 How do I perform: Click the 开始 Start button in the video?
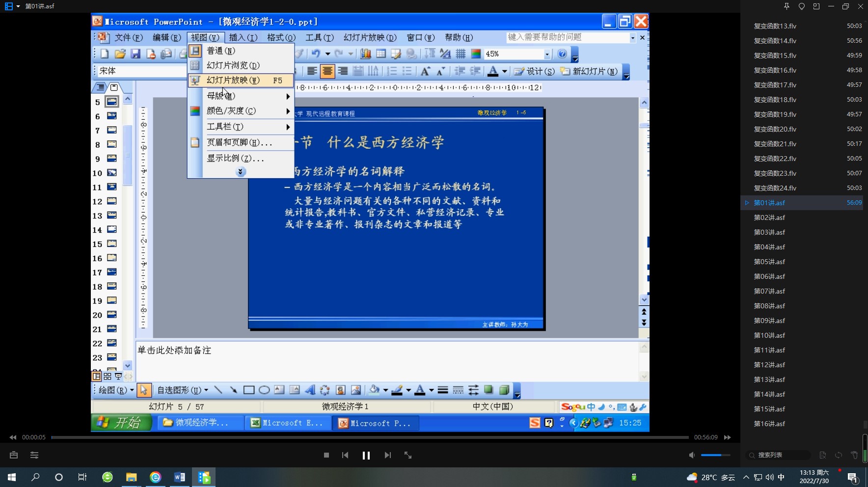pos(122,423)
